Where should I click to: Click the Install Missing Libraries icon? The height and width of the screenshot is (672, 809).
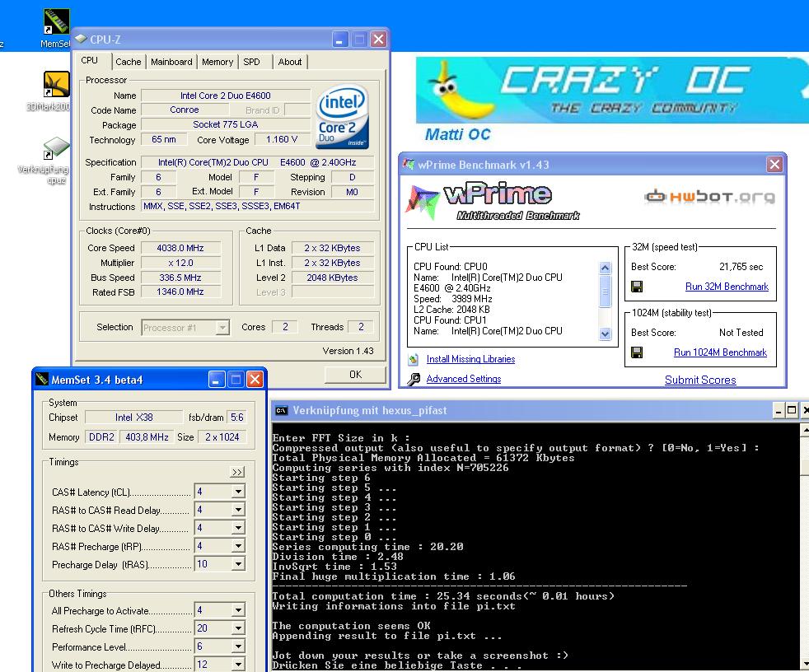[414, 359]
